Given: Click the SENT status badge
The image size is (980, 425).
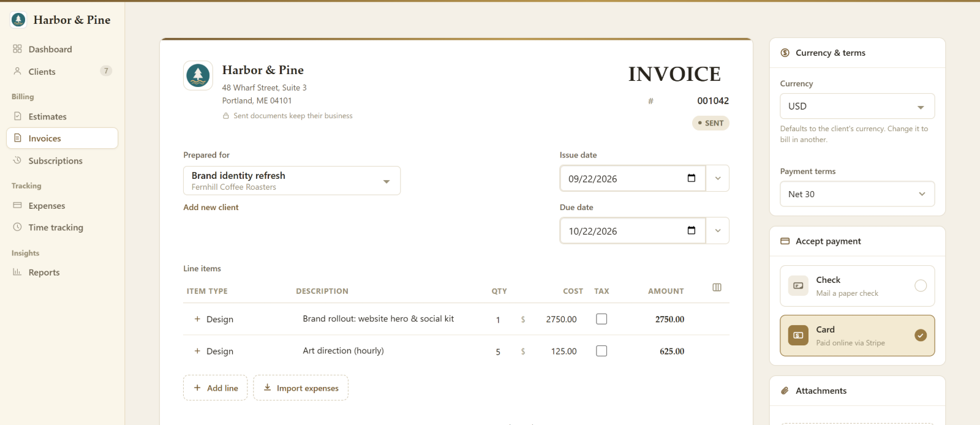Looking at the screenshot, I should tap(710, 123).
